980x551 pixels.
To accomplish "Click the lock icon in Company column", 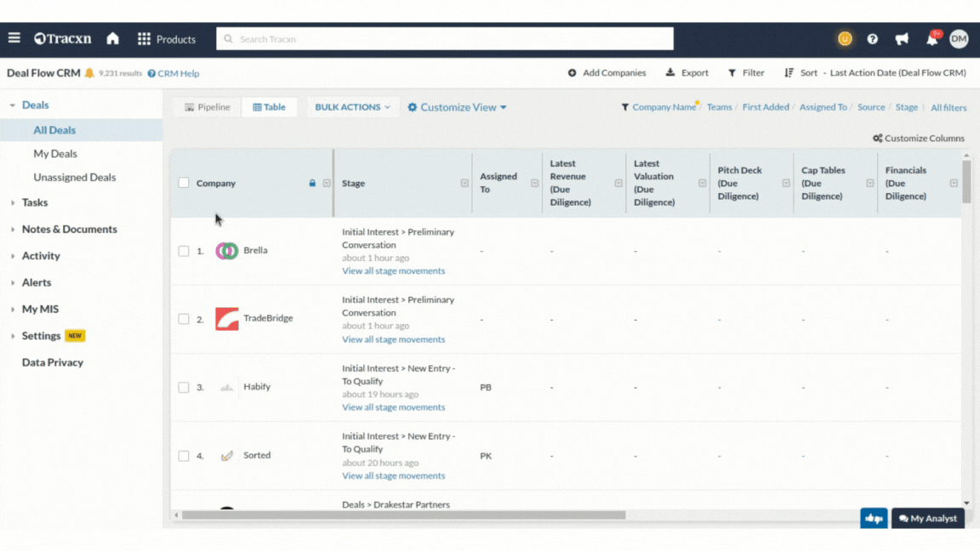I will (x=312, y=183).
